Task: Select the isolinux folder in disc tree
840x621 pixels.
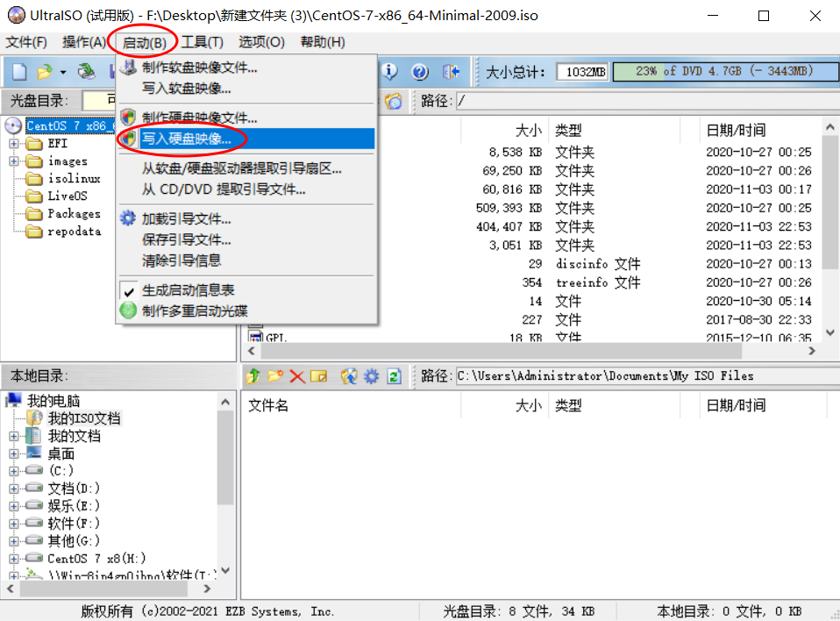Action: (74, 178)
